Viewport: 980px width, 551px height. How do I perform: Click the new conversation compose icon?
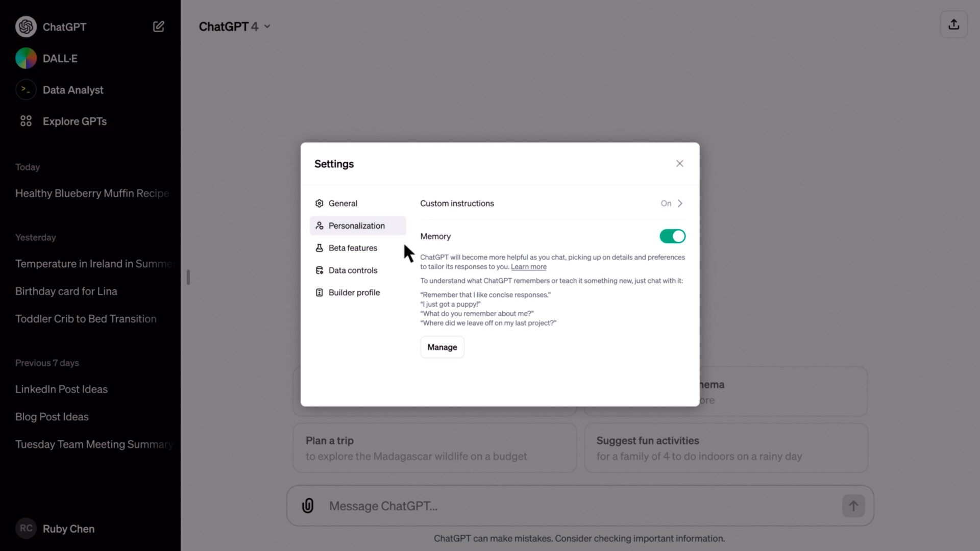click(x=158, y=27)
